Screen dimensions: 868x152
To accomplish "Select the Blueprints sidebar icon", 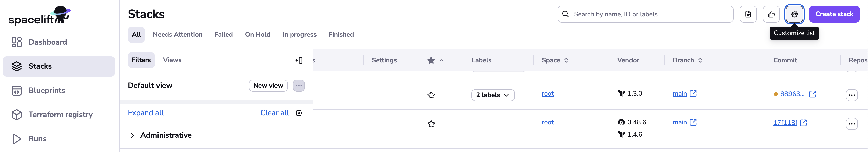I will click(17, 90).
